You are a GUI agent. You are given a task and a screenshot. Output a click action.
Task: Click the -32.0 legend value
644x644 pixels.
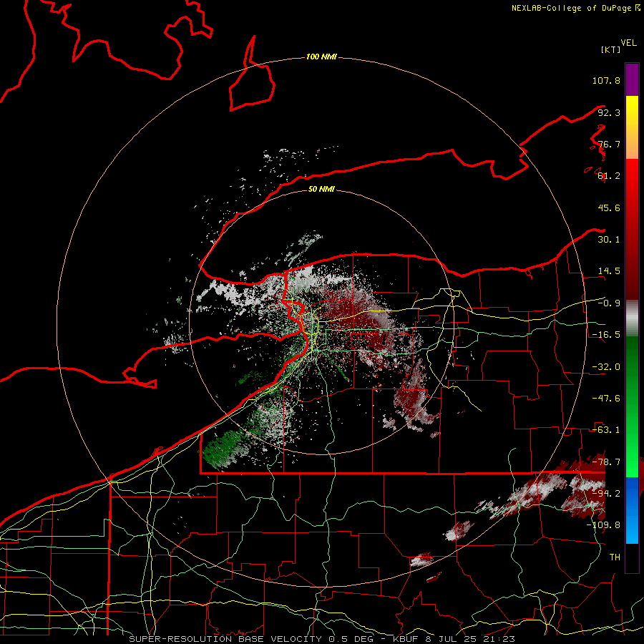[606, 367]
